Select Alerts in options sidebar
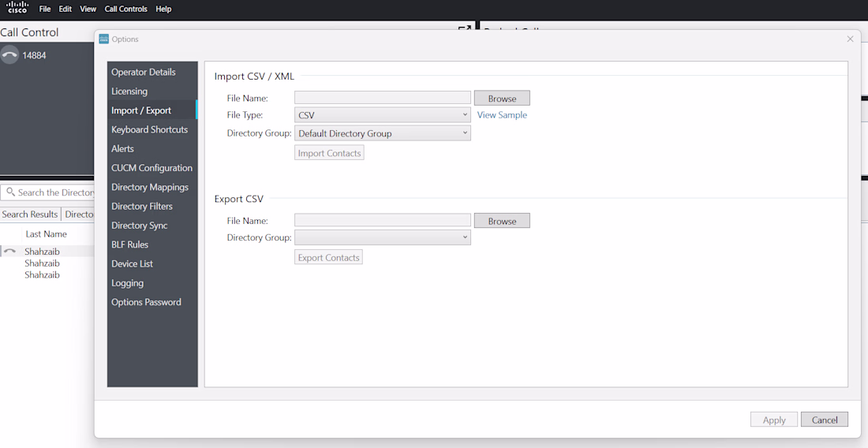The image size is (868, 448). (152, 149)
